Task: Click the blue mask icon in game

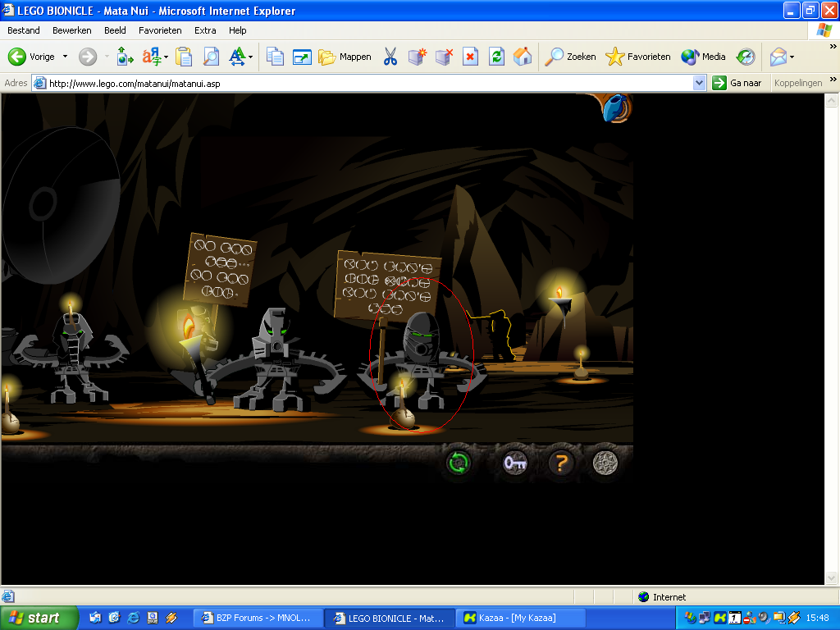Action: (615, 107)
